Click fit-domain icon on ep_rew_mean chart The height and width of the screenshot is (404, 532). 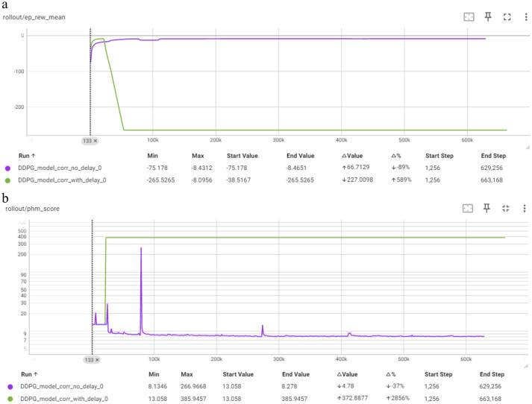point(469,16)
